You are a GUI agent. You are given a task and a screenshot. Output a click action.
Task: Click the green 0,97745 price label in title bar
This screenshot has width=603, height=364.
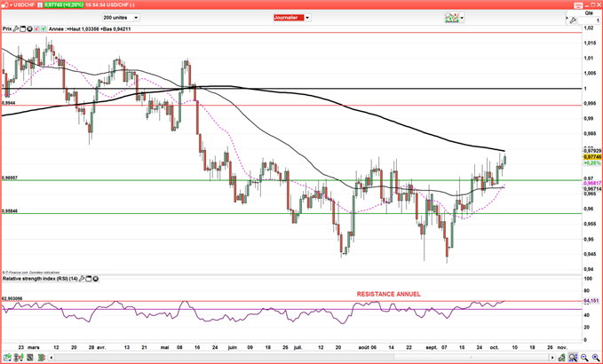(64, 5)
